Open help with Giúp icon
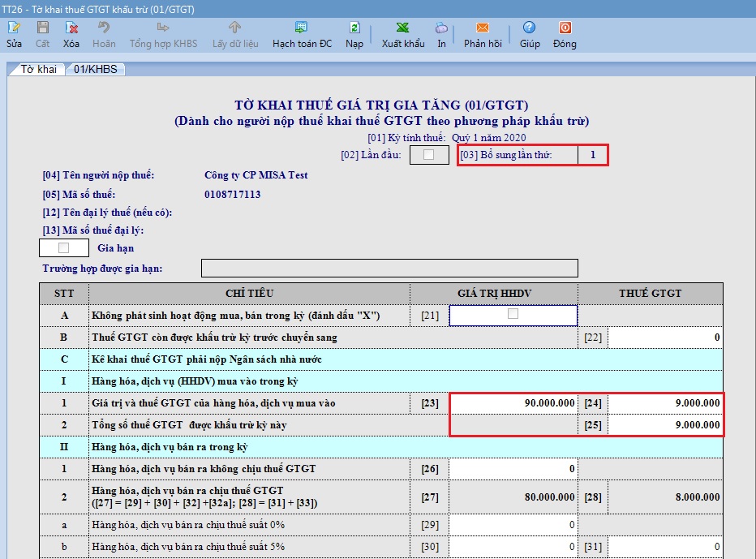 coord(529,28)
